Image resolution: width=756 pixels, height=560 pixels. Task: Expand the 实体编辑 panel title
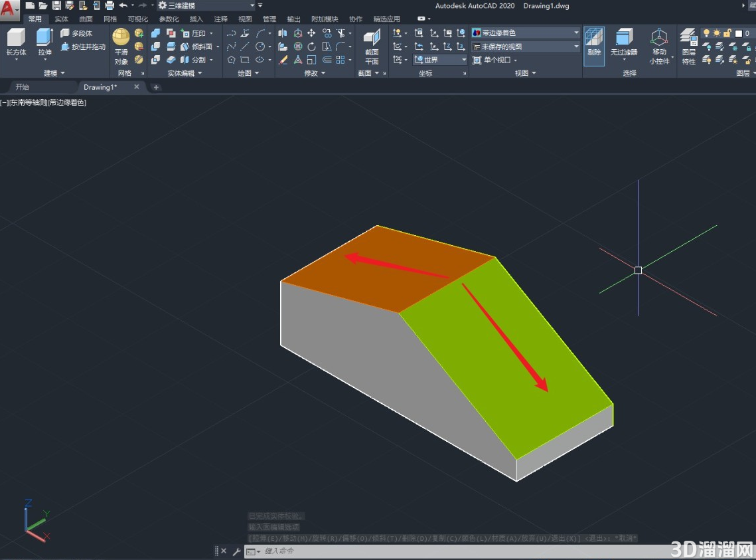point(185,73)
